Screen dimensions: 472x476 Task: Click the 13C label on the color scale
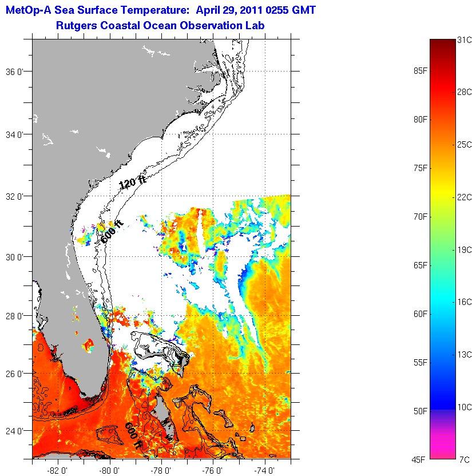click(x=464, y=355)
